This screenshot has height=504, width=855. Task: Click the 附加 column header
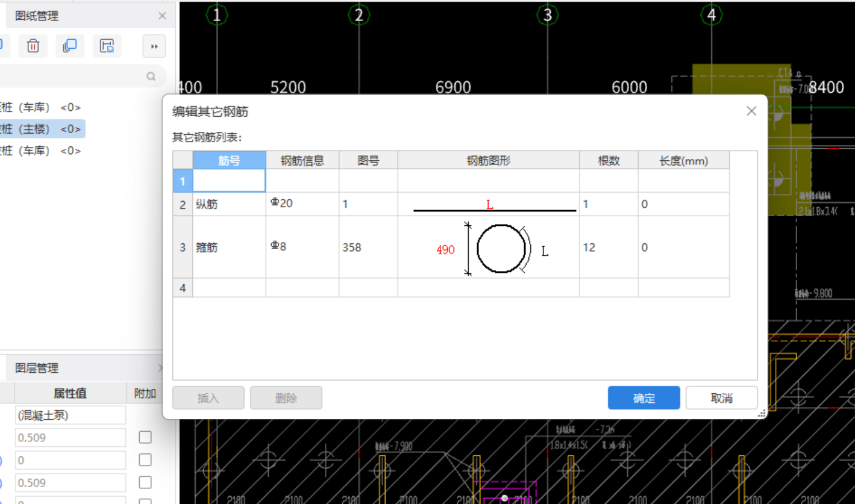pos(145,393)
